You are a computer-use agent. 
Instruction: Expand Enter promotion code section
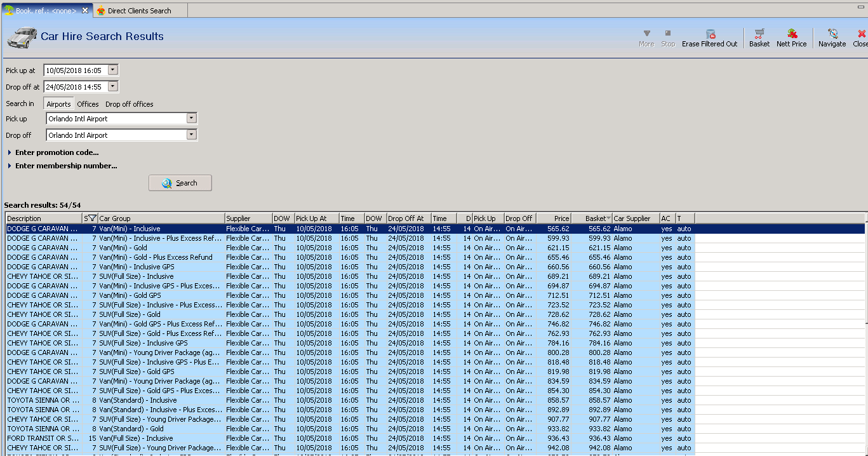[x=57, y=152]
